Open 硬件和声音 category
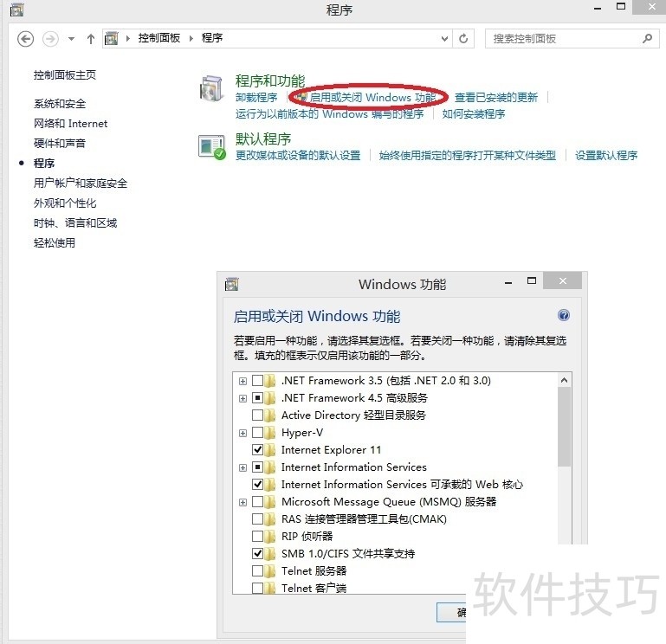The width and height of the screenshot is (666, 644). [60, 143]
